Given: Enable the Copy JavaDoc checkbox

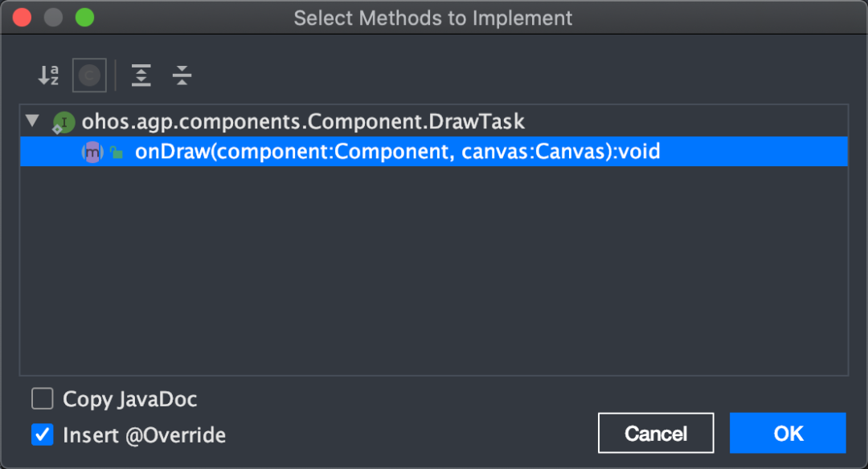Looking at the screenshot, I should pos(43,399).
